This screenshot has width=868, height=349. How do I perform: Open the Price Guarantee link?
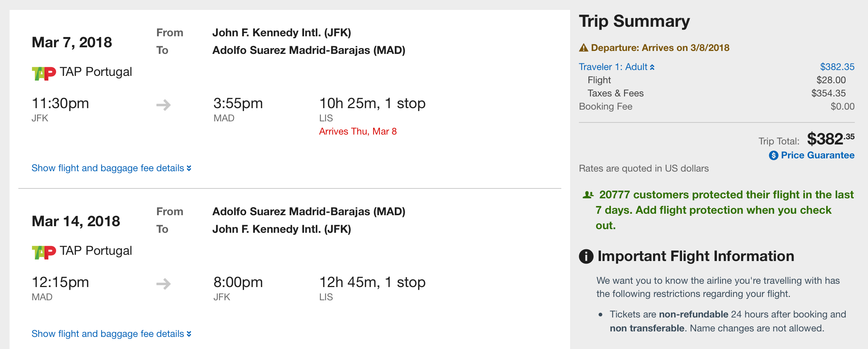point(817,155)
